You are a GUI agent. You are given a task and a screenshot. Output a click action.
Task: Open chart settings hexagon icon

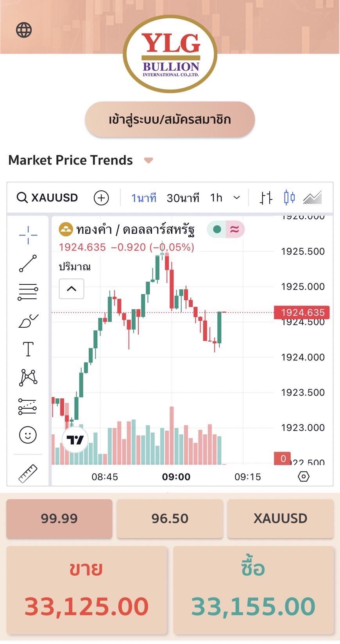(303, 476)
